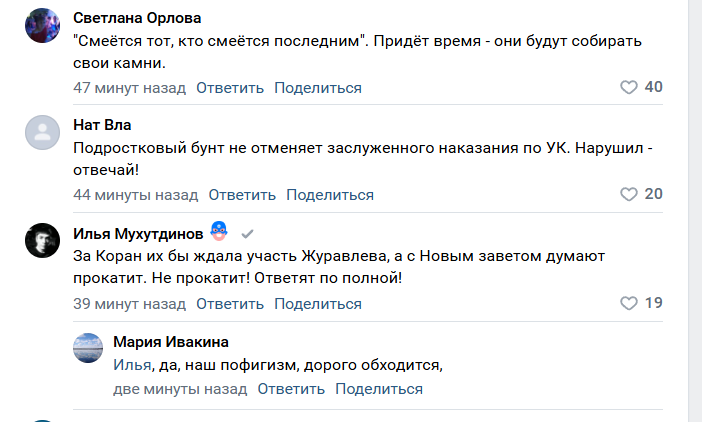Open the profile name Мария Ивакина

coord(171,342)
